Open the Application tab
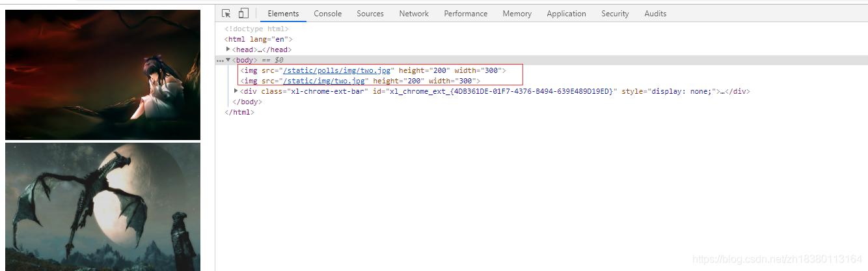Screen dimensions: 868x271 point(566,14)
